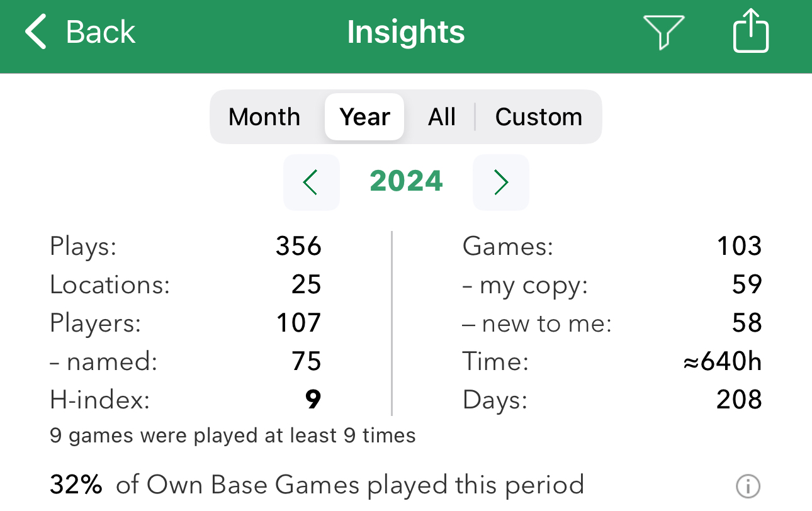Show All time insights tab

441,117
